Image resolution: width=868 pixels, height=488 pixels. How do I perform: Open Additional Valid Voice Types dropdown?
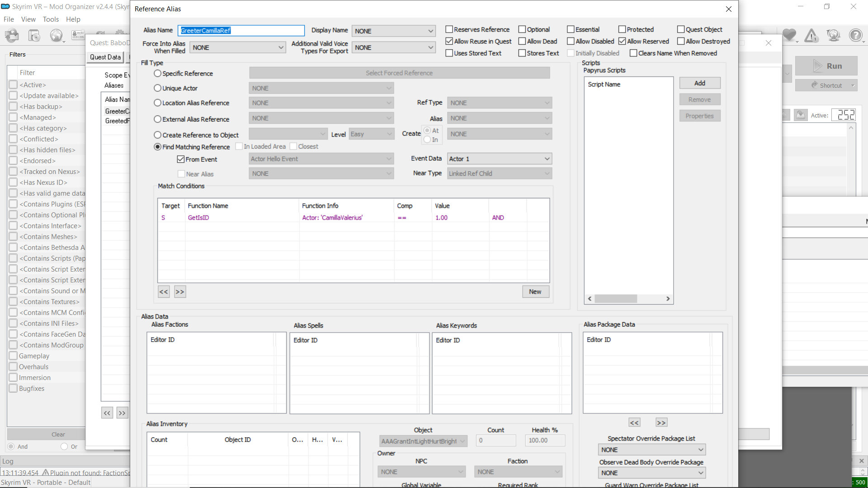[x=393, y=47]
